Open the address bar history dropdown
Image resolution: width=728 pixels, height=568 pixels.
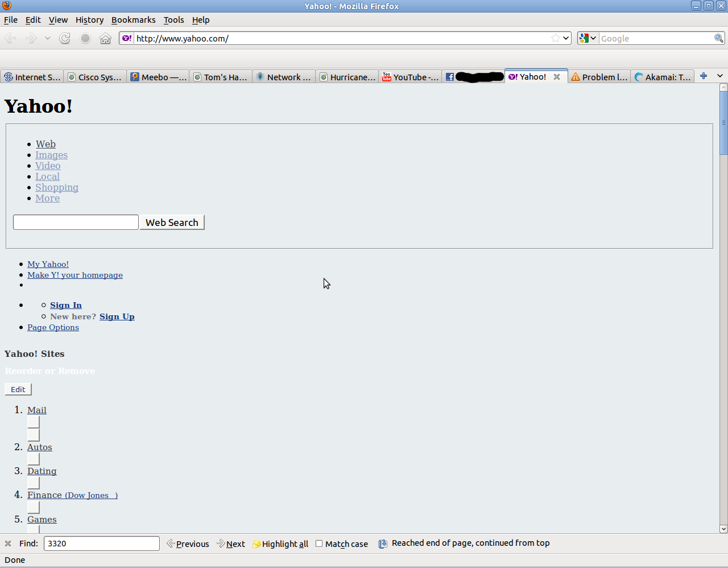[566, 38]
